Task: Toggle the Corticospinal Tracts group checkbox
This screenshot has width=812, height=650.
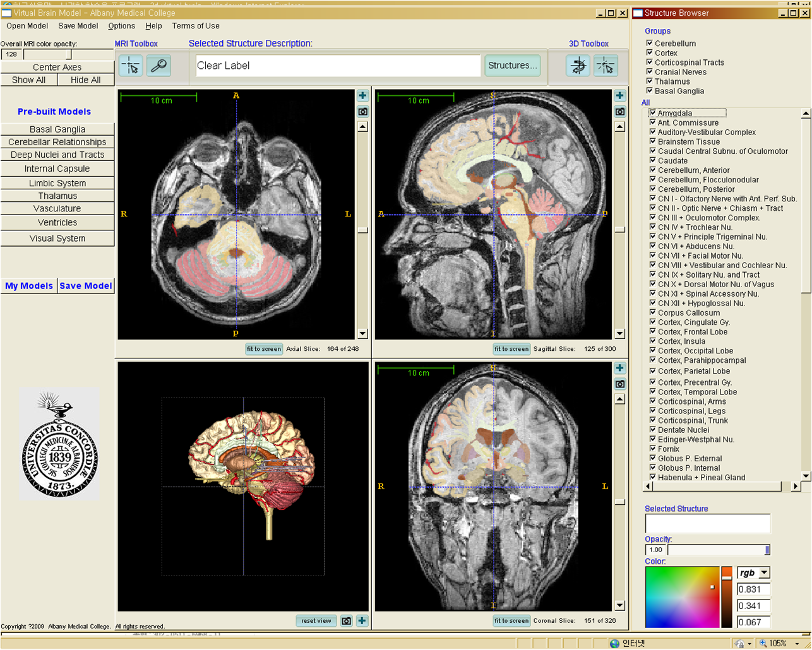Action: coord(649,62)
